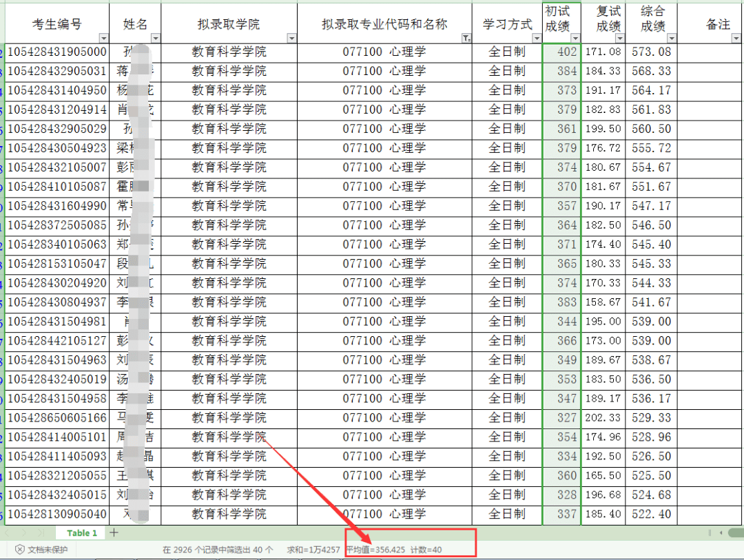Switch to the Table 1 sheet tab
Screen dimensions: 744x560
81,533
